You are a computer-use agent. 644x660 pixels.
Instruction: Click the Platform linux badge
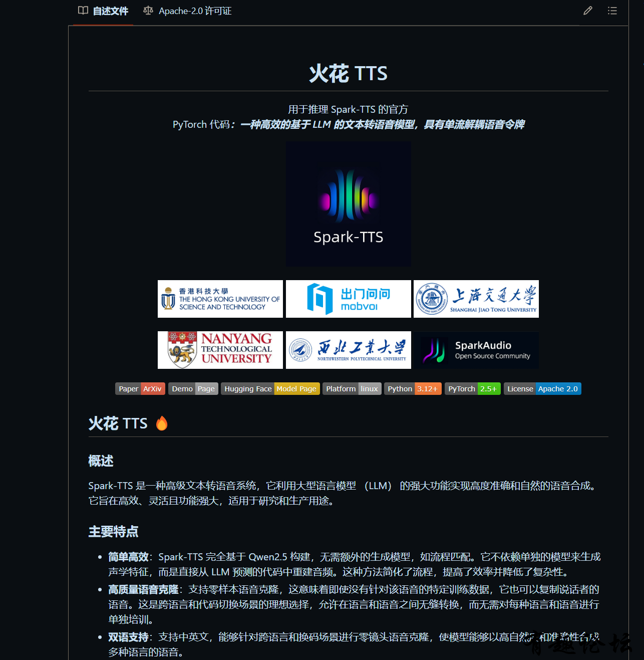pos(352,389)
